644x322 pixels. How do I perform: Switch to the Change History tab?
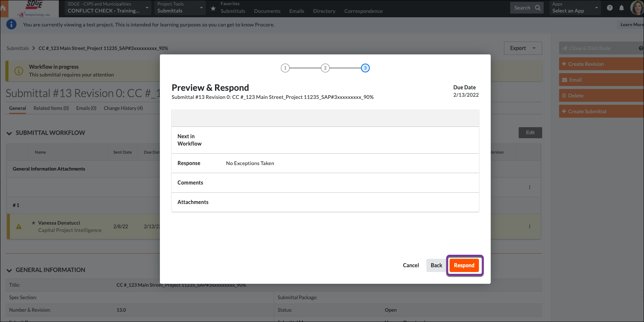(x=123, y=108)
